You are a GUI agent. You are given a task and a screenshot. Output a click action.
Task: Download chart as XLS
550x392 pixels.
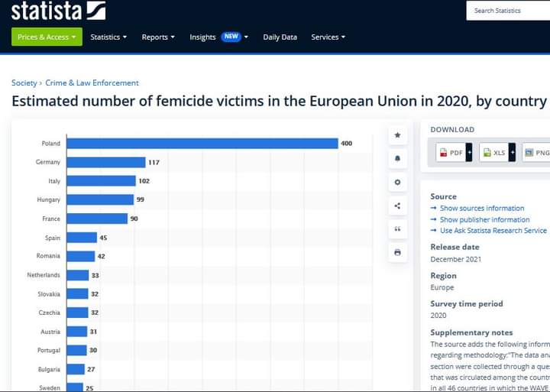coord(494,153)
